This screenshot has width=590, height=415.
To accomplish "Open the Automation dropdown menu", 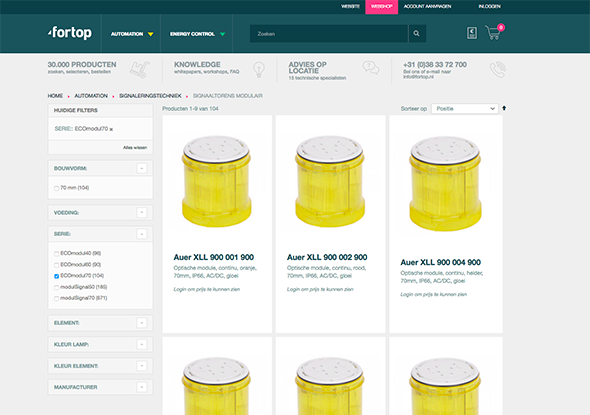I will (131, 34).
